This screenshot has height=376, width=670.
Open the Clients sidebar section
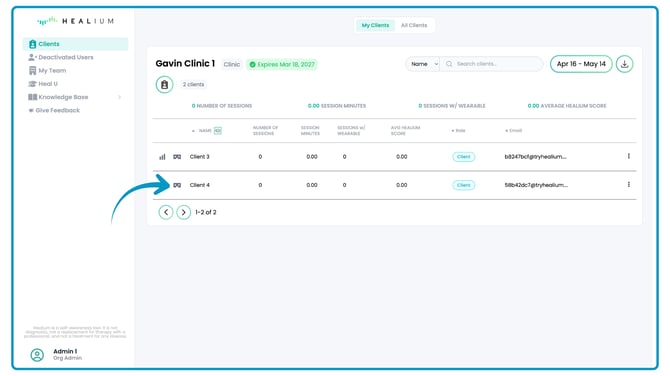click(75, 44)
